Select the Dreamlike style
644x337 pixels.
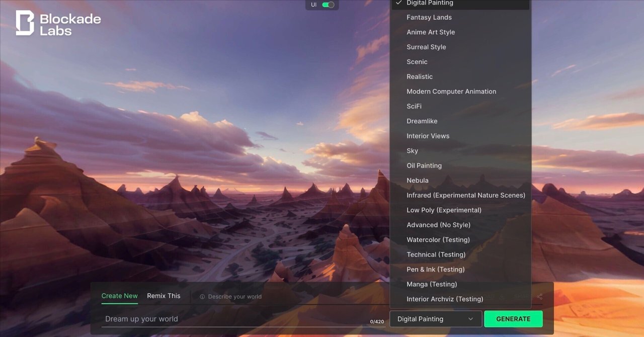pos(422,121)
